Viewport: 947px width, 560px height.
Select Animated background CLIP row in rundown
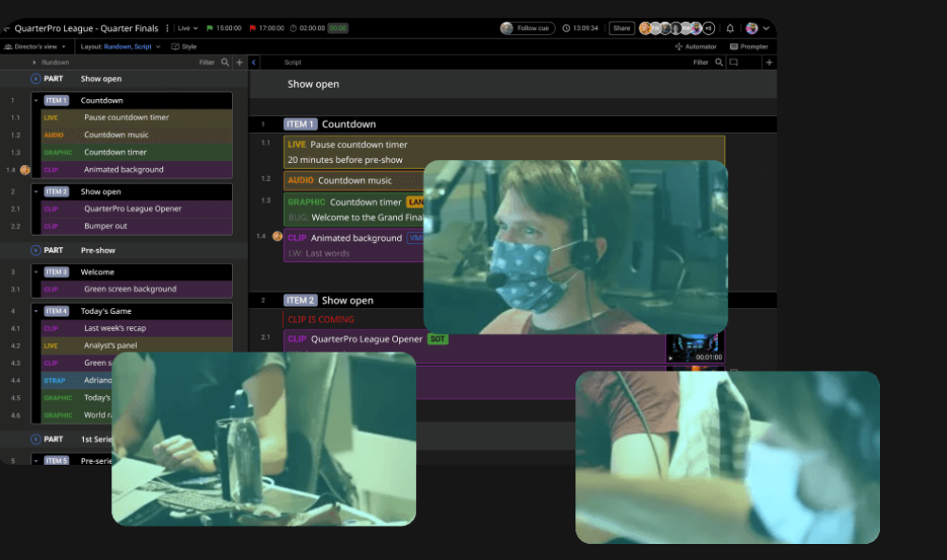click(137, 170)
